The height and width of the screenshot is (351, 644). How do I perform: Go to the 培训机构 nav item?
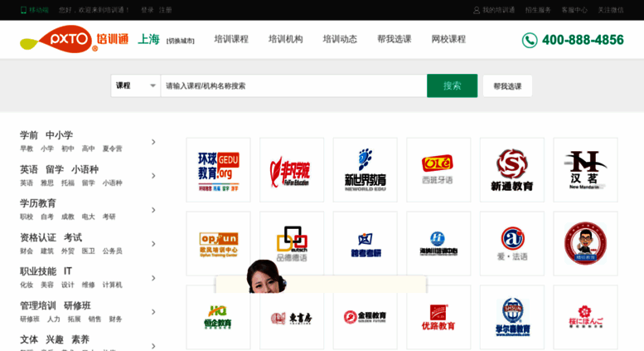(x=285, y=39)
